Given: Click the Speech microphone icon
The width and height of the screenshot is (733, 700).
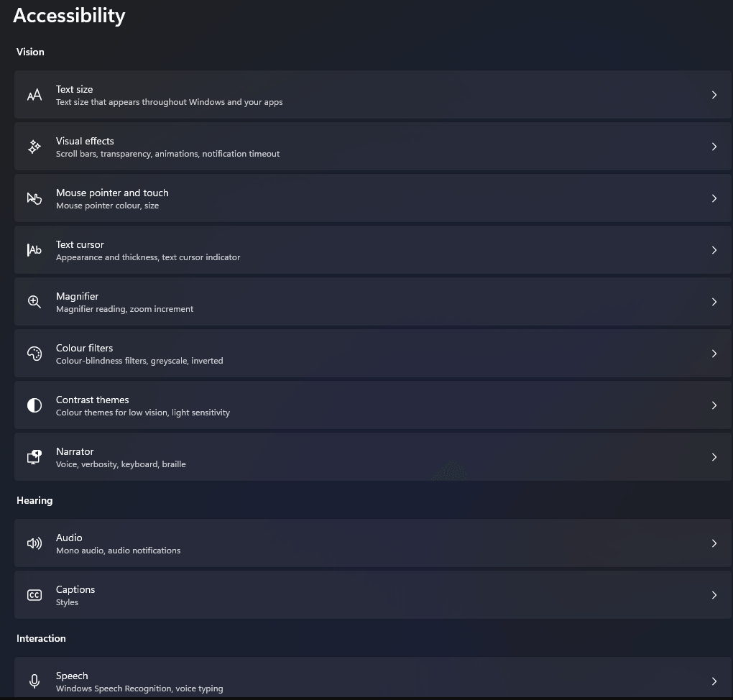Looking at the screenshot, I should click(x=34, y=681).
